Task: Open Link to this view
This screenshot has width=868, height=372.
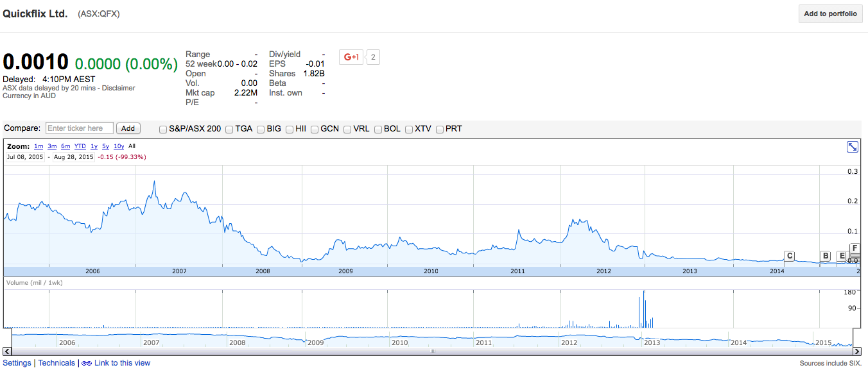Action: point(122,363)
